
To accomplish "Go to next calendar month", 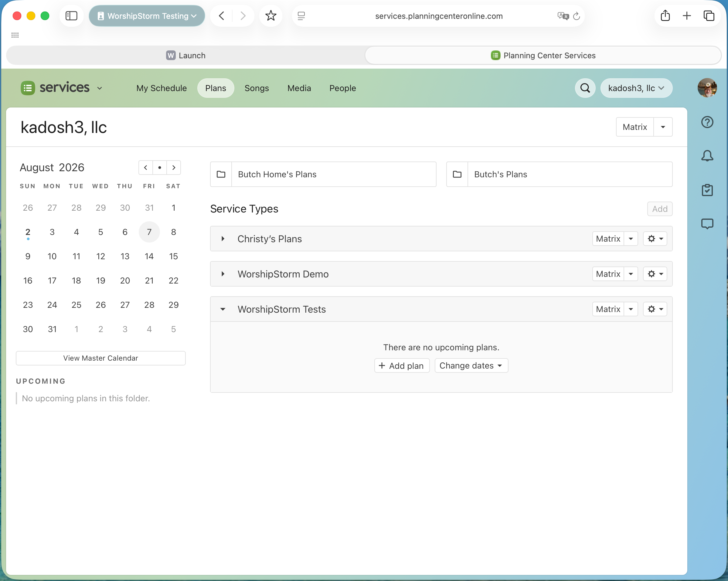I will click(174, 168).
